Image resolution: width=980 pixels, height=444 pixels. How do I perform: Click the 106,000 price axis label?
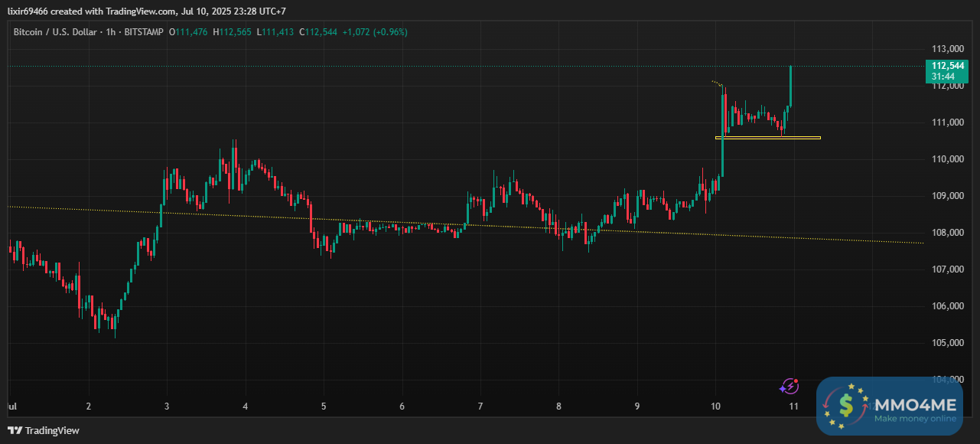click(947, 306)
